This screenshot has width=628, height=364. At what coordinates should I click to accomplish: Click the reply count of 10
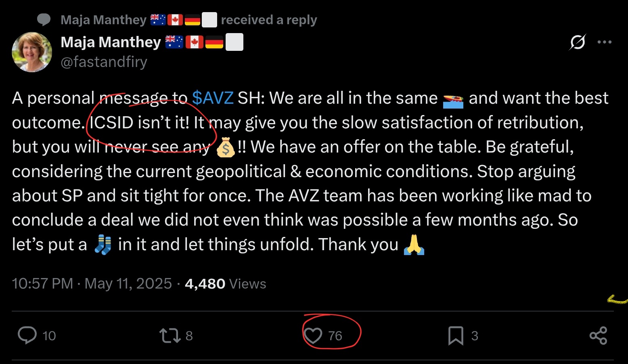click(x=49, y=336)
